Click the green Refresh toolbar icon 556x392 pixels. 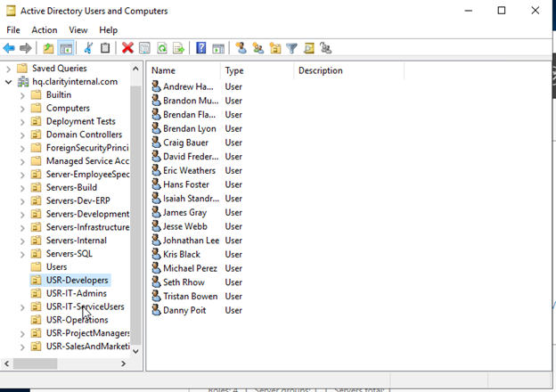(x=162, y=48)
